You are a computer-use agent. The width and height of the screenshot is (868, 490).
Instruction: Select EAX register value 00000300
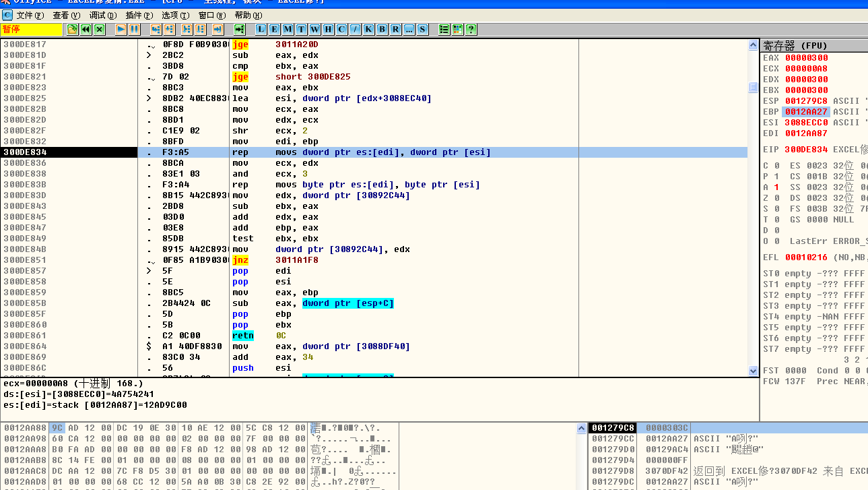[x=805, y=58]
